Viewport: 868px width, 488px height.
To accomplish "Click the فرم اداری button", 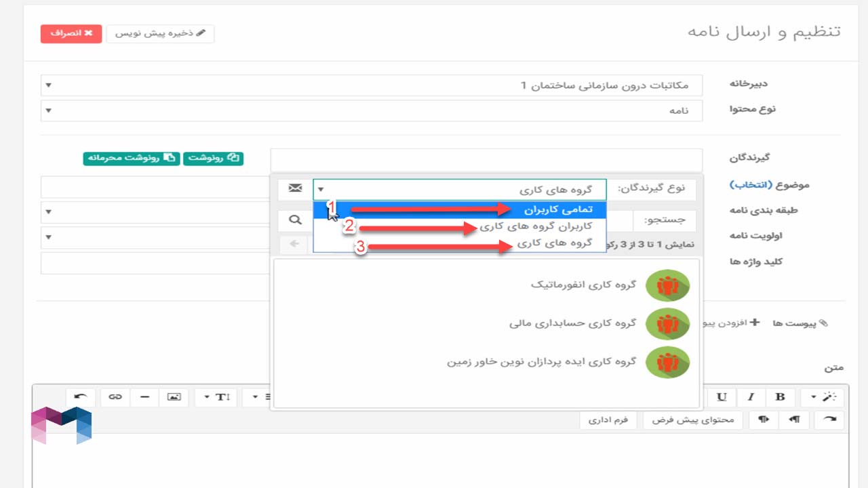I will click(609, 420).
